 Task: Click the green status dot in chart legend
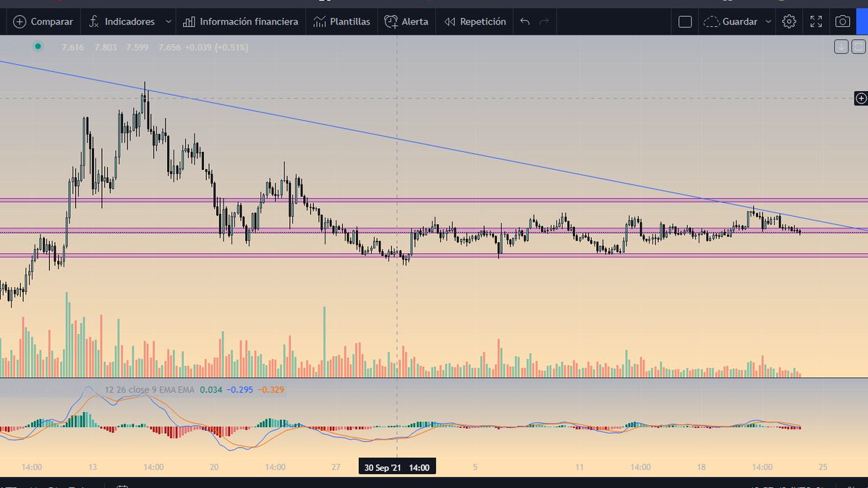[38, 47]
